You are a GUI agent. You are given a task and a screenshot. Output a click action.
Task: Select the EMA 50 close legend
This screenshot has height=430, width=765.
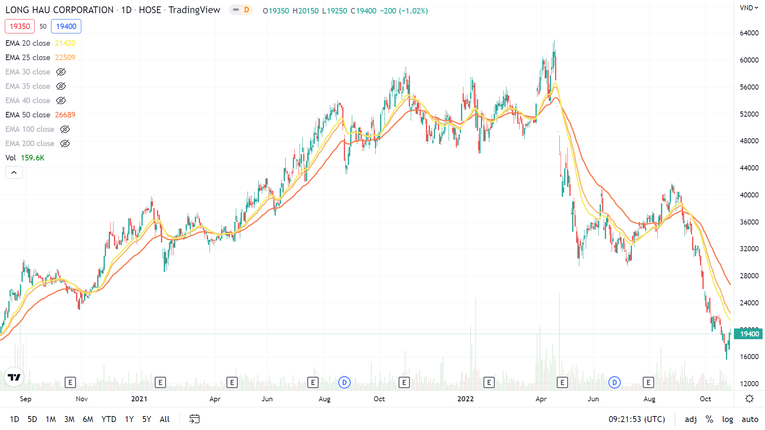pyautogui.click(x=28, y=115)
